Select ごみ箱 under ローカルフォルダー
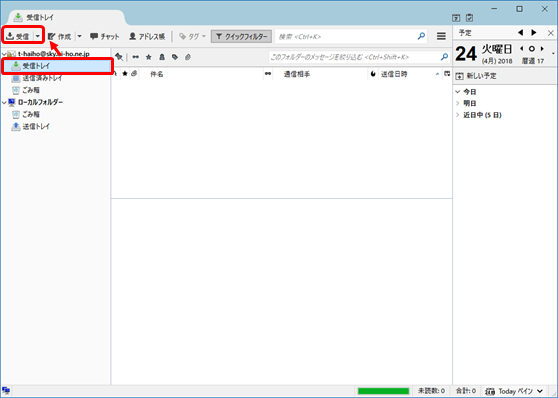 [31, 114]
